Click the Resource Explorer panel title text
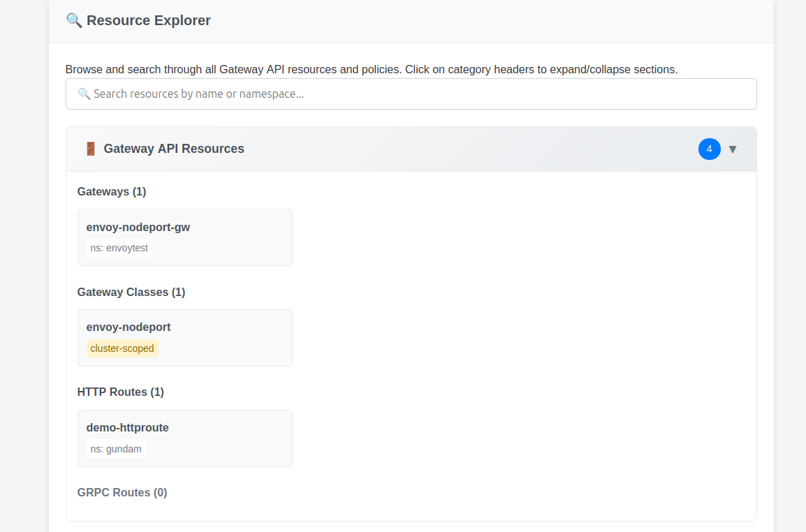The image size is (806, 532). (148, 20)
